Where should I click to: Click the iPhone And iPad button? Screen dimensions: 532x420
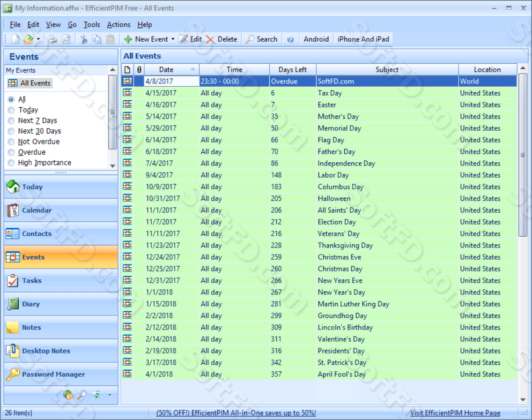(363, 39)
